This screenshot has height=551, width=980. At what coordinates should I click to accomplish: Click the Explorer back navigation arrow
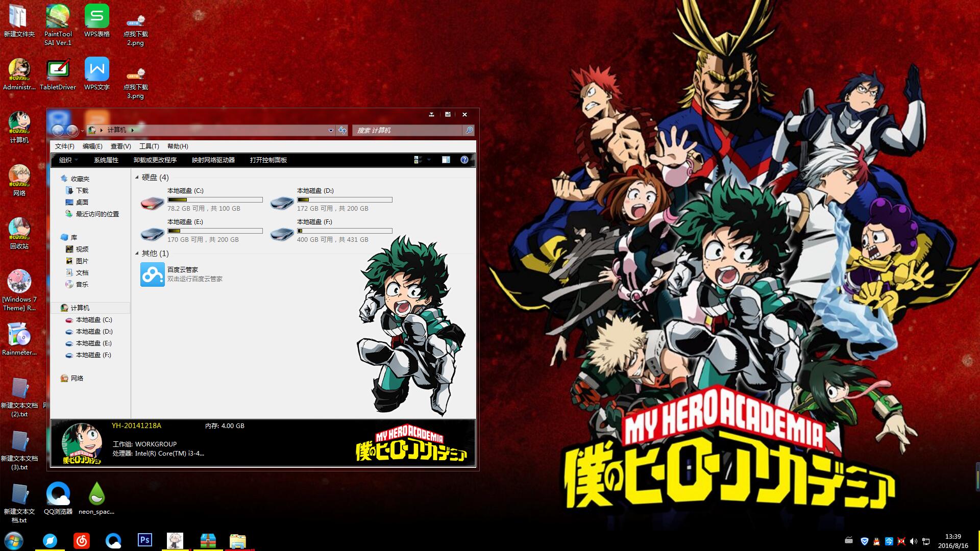pyautogui.click(x=58, y=131)
